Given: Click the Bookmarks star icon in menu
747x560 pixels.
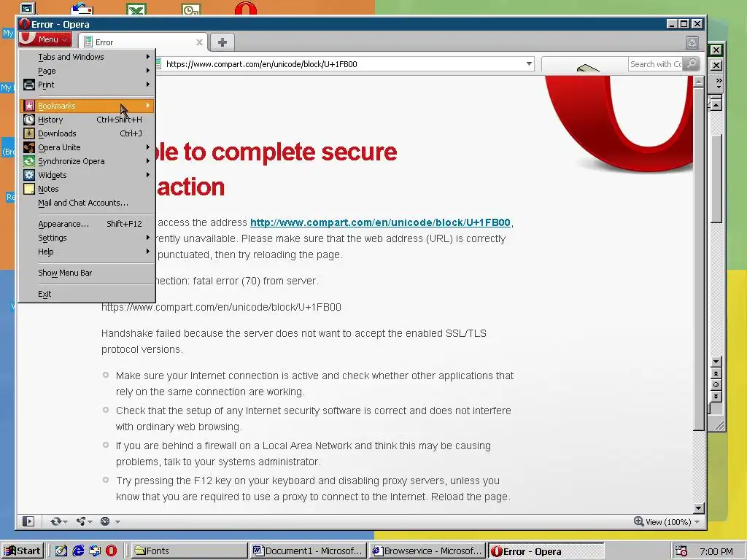Looking at the screenshot, I should coord(29,106).
